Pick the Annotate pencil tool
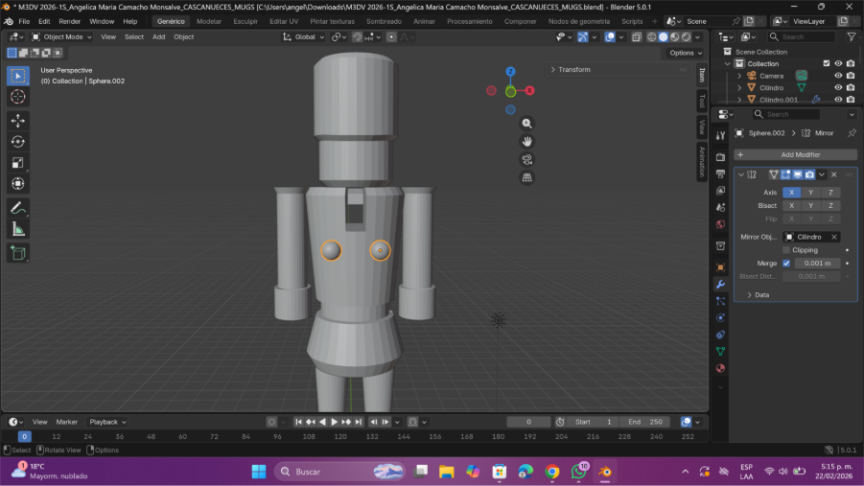 pos(18,208)
